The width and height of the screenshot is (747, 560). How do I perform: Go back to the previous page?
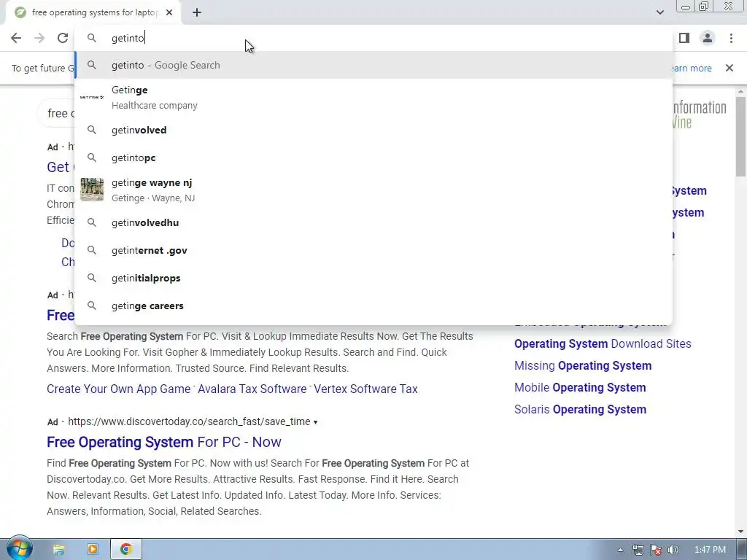coord(16,38)
